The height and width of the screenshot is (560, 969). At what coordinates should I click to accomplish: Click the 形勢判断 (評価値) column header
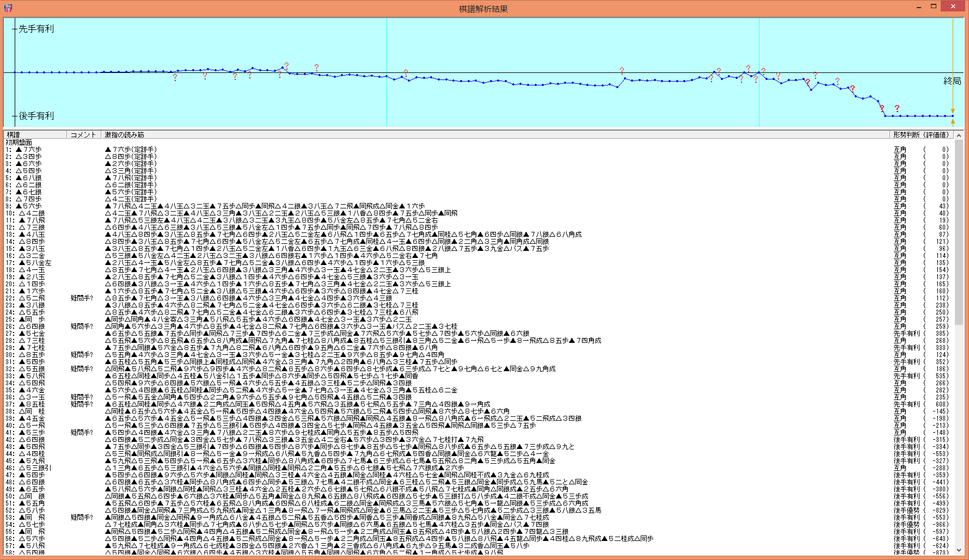coord(921,134)
